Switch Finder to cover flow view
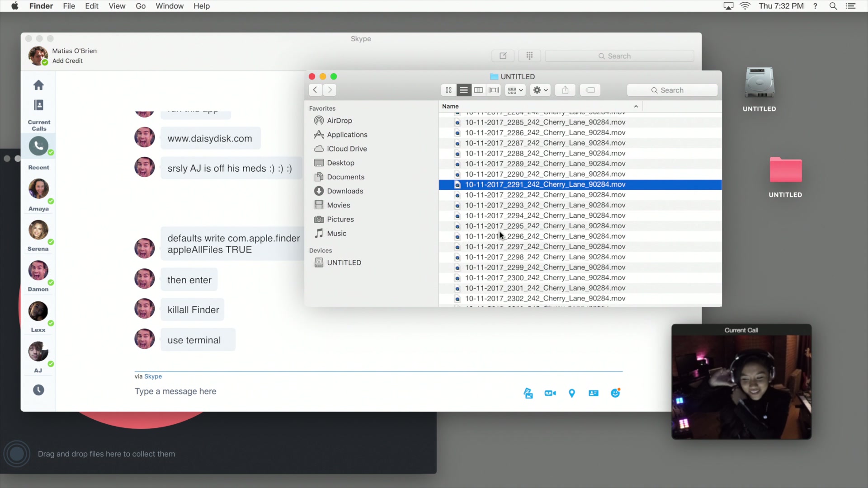Image resolution: width=868 pixels, height=488 pixels. [494, 90]
